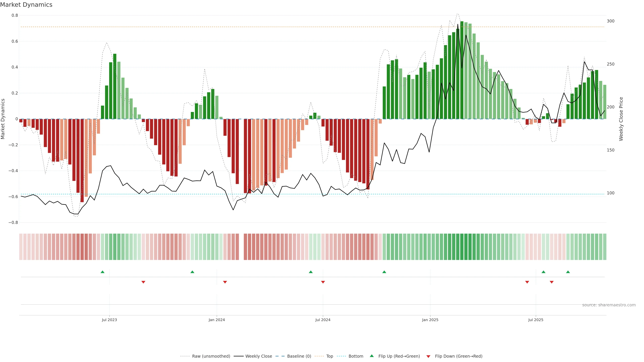Viewport: 644px width, 362px height.
Task: Click the Jul 2023 x-axis label
Action: [x=109, y=320]
